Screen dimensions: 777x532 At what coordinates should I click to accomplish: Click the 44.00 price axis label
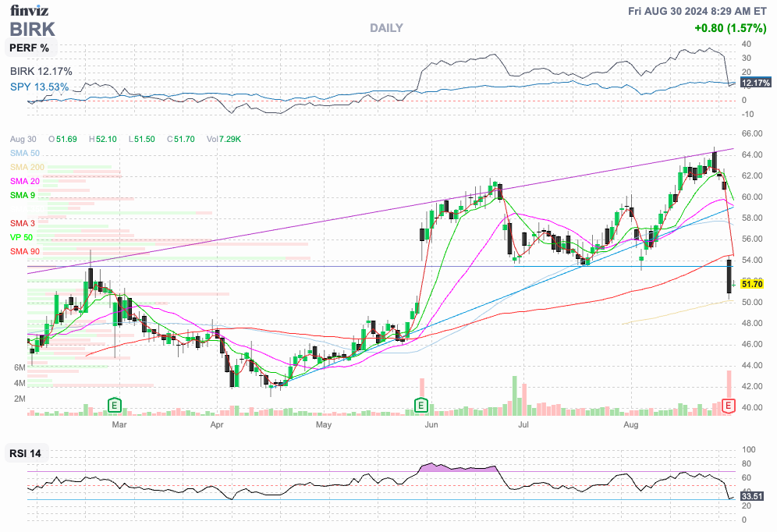click(x=752, y=366)
